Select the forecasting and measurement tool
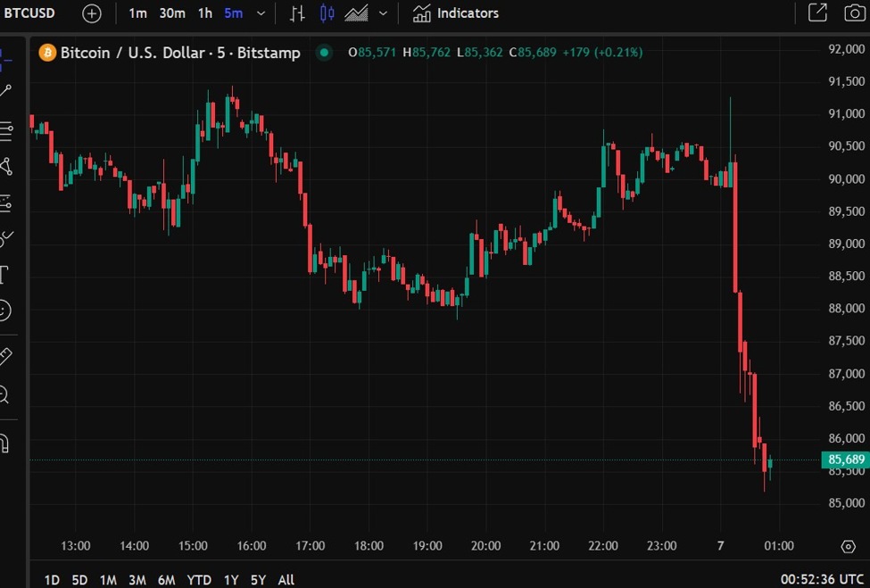The width and height of the screenshot is (870, 588). pyautogui.click(x=5, y=203)
